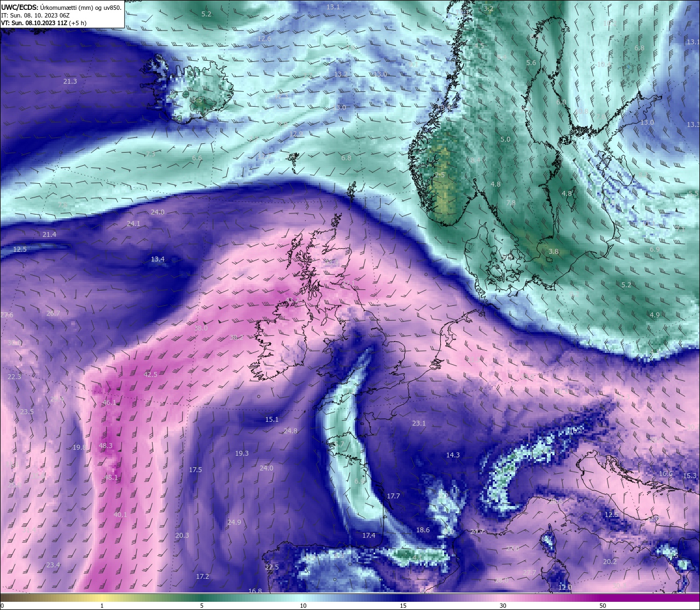Click the 17.5 map value
700x610 pixels.
(x=195, y=470)
